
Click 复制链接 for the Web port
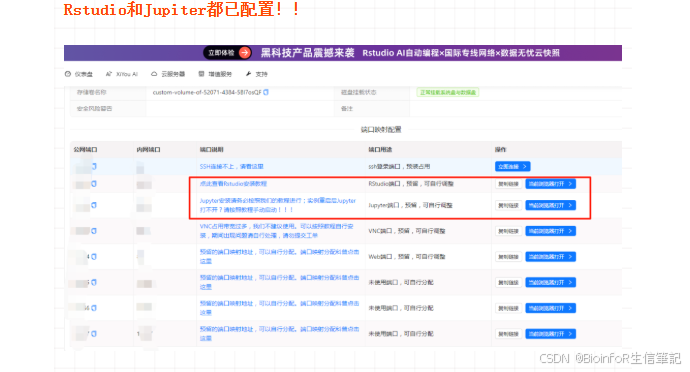[508, 257]
